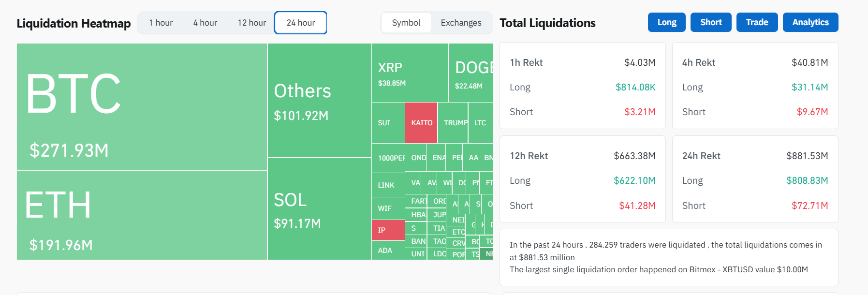Open the Analytics button

tap(810, 22)
